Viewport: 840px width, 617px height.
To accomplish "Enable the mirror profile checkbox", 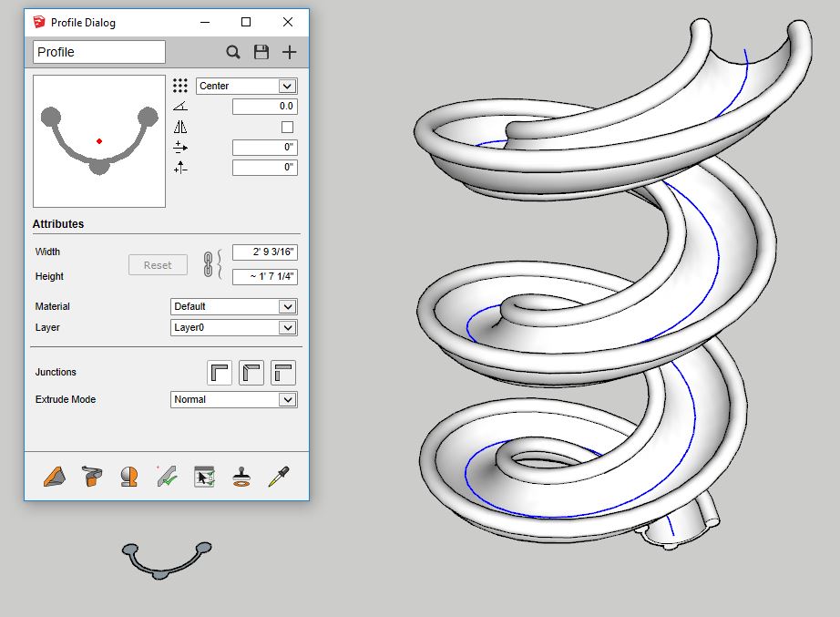I will click(288, 127).
